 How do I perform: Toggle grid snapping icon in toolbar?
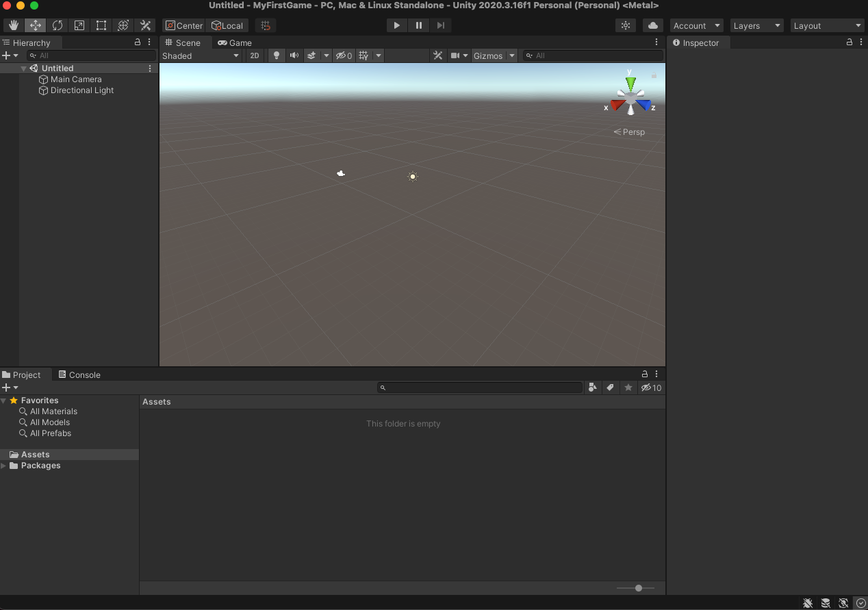click(266, 25)
